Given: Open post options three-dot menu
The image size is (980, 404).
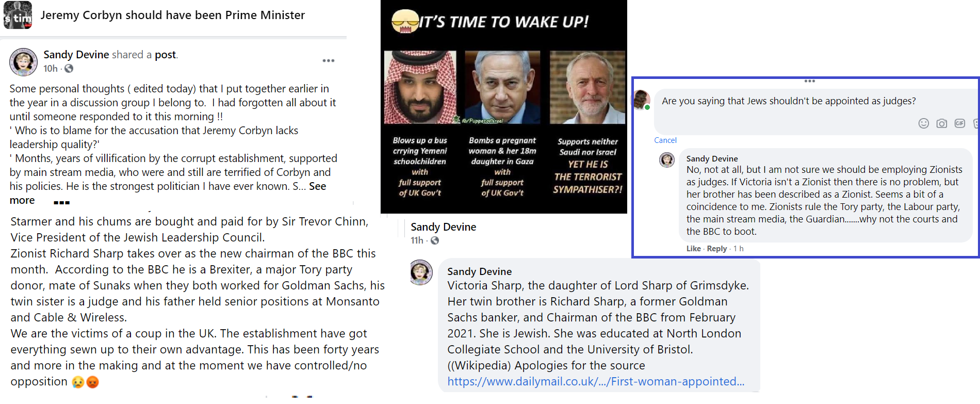Looking at the screenshot, I should (329, 61).
